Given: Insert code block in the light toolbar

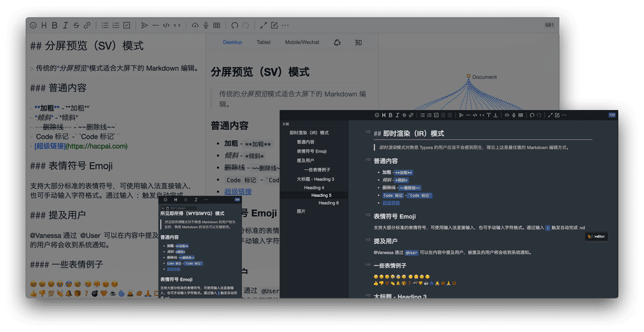Looking at the screenshot, I should pos(166,26).
